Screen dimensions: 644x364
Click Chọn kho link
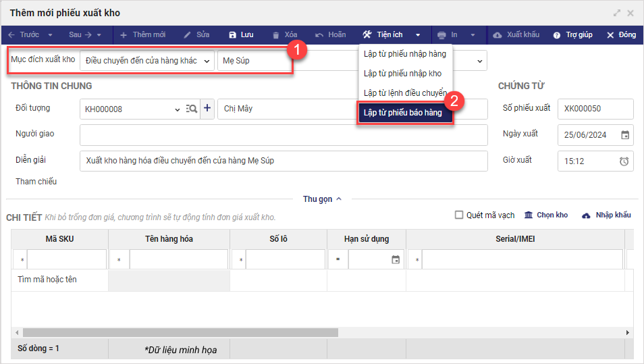click(546, 215)
